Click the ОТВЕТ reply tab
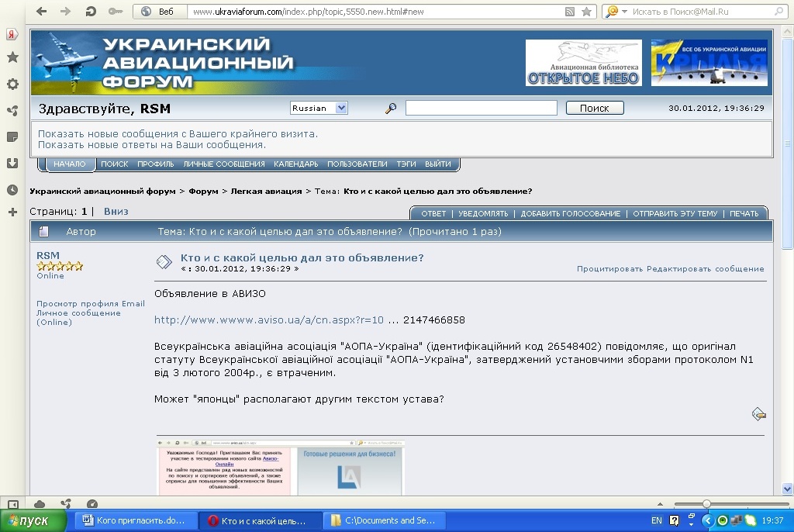 [433, 213]
